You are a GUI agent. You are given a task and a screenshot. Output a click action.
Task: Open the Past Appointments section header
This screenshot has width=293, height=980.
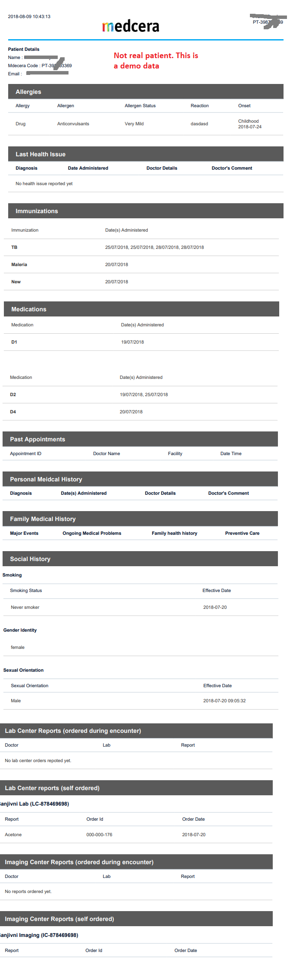(37, 439)
